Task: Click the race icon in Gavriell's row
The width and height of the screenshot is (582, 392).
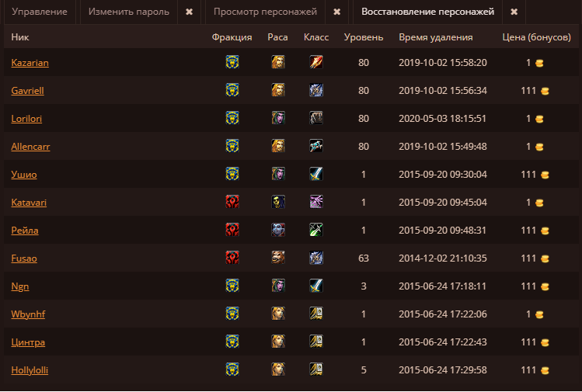Action: point(277,90)
